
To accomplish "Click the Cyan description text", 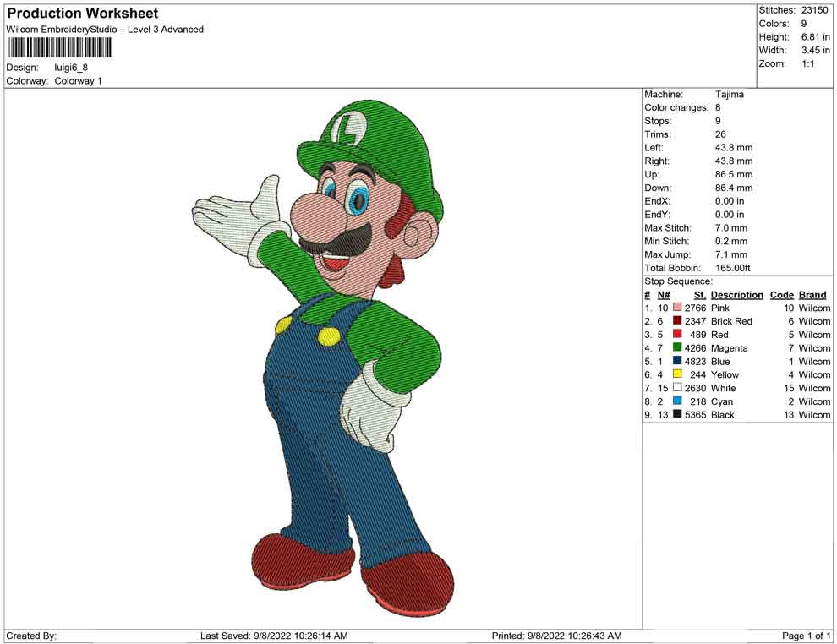I will tap(722, 401).
